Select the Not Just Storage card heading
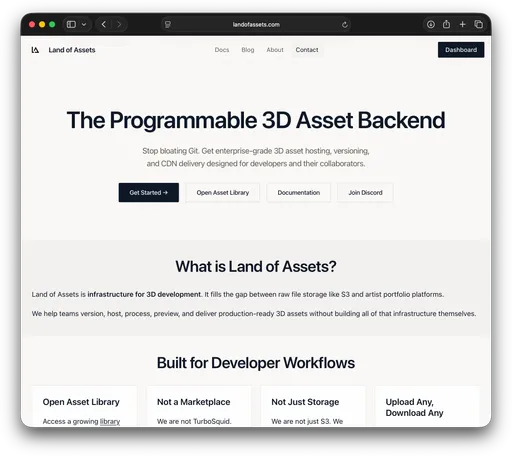The width and height of the screenshot is (512, 456). 305,402
